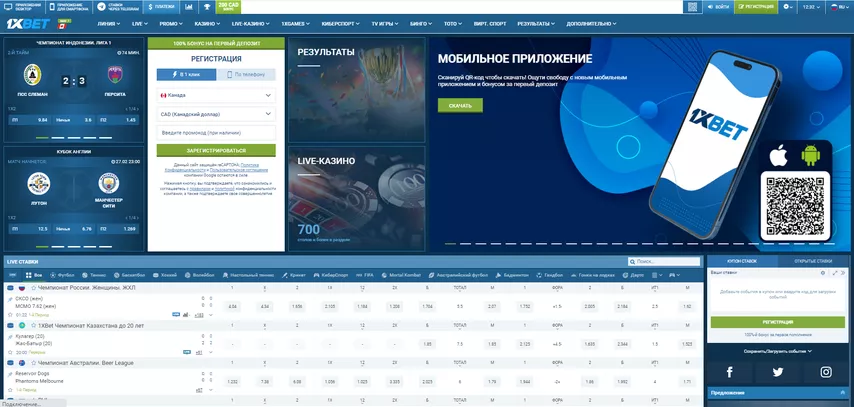Filter live bets by Бадминтон
The image size is (854, 407).
(x=513, y=275)
